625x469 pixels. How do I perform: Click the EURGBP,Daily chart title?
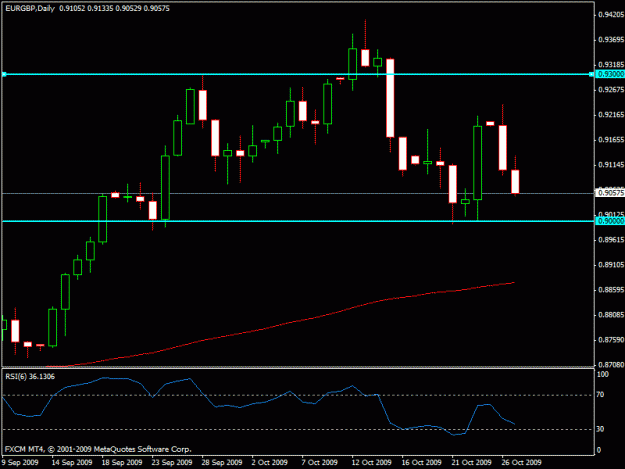[30, 8]
